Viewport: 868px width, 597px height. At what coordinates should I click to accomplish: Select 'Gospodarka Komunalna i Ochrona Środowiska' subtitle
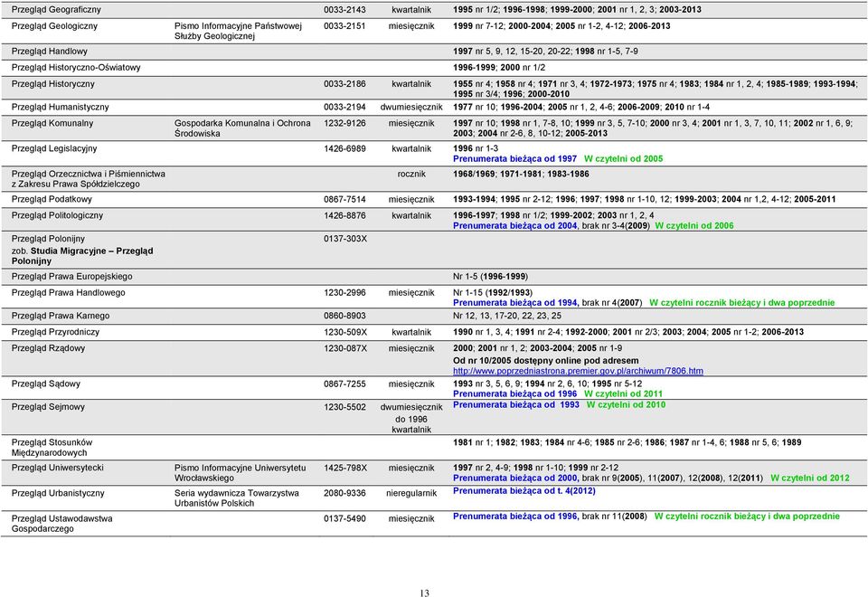click(x=242, y=128)
